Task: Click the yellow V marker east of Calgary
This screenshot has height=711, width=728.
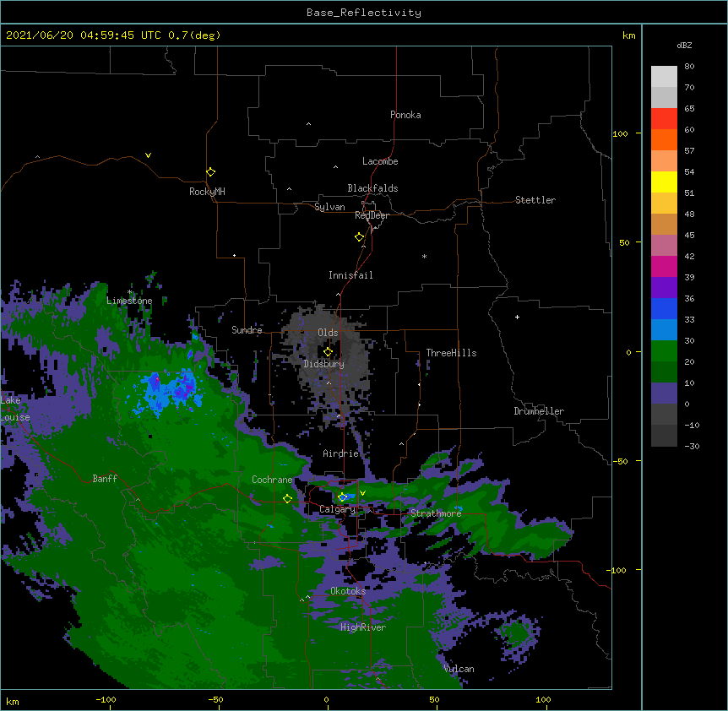Action: click(x=362, y=493)
